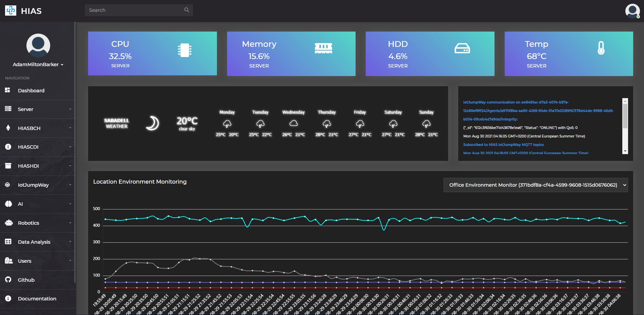The height and width of the screenshot is (315, 644).
Task: Click the HIASHDI archive icon
Action: pos(8,166)
